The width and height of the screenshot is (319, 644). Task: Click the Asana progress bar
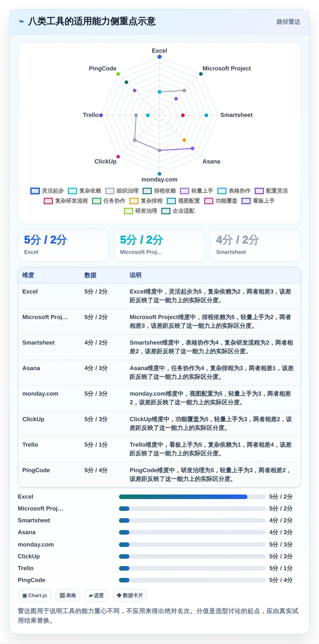[192, 532]
